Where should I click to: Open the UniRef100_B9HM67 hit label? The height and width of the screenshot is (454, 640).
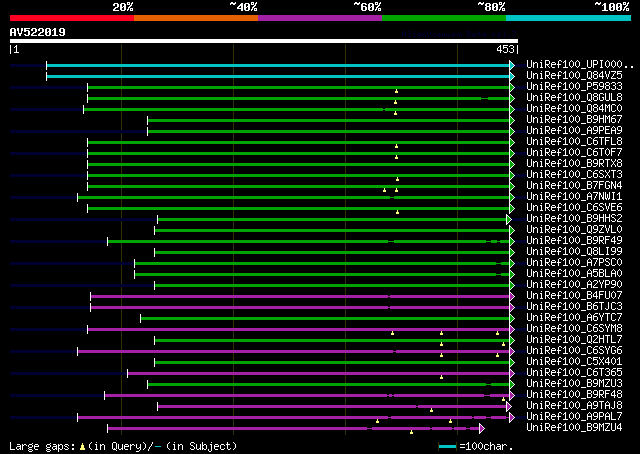coord(574,120)
